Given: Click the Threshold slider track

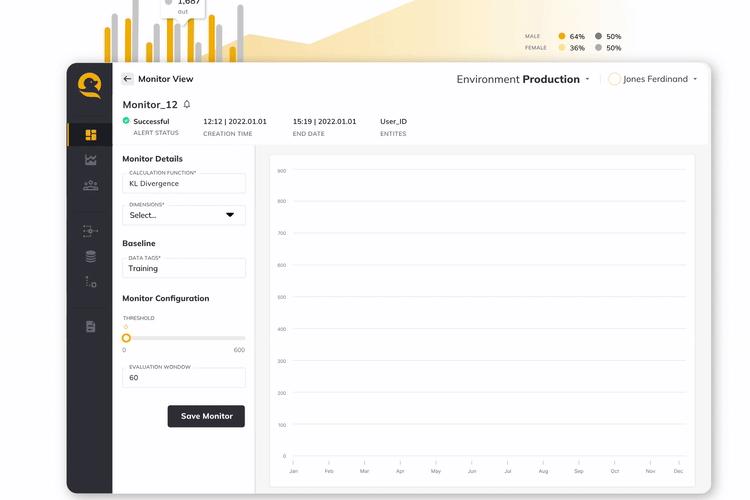Looking at the screenshot, I should click(184, 338).
